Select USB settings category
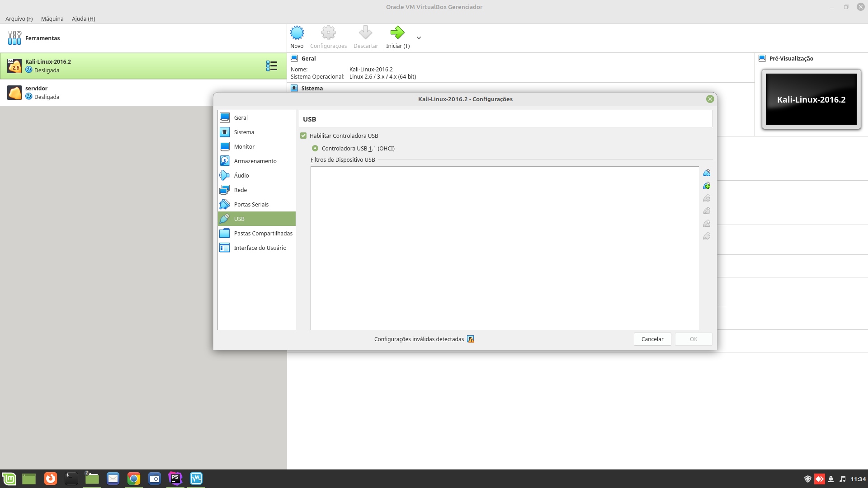This screenshot has height=488, width=868. point(257,219)
